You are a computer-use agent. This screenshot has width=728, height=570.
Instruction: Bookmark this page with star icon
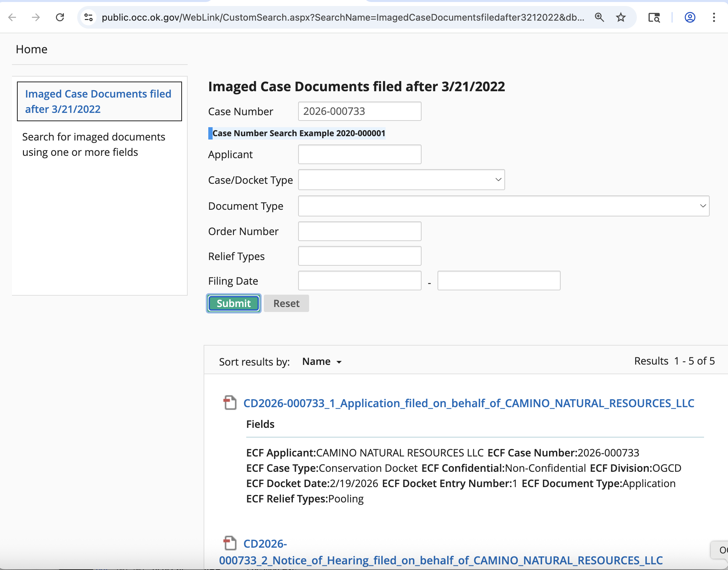click(x=621, y=17)
